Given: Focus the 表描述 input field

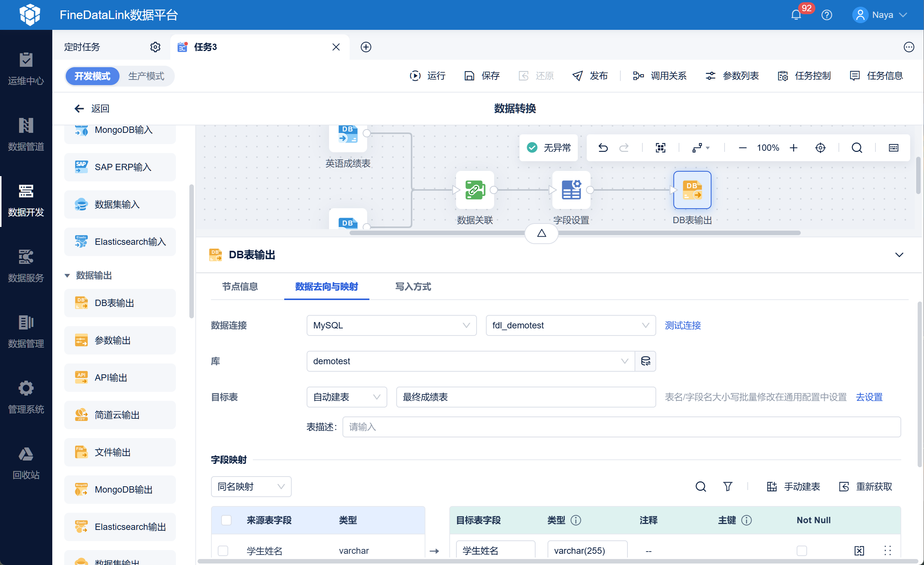Looking at the screenshot, I should tap(621, 427).
